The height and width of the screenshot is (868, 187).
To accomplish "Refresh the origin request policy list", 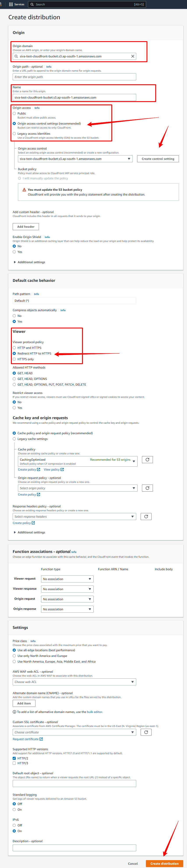I will [x=147, y=488].
